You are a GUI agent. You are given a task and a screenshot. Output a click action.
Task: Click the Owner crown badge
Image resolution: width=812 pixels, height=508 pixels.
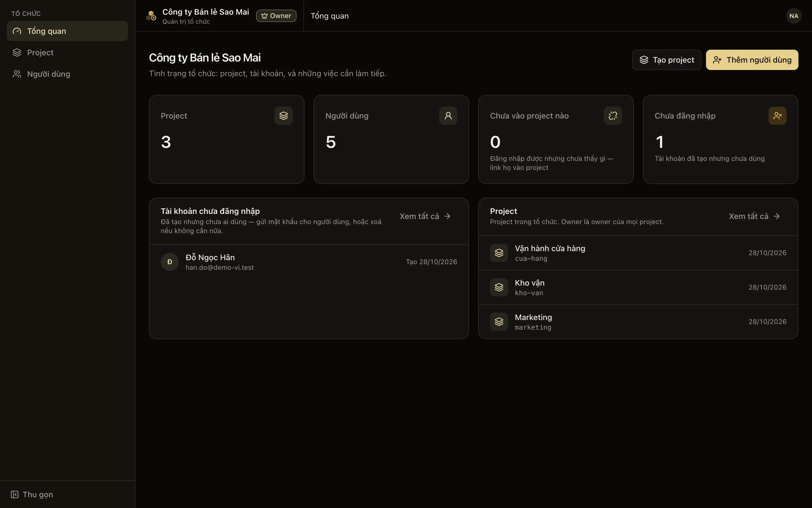click(276, 16)
